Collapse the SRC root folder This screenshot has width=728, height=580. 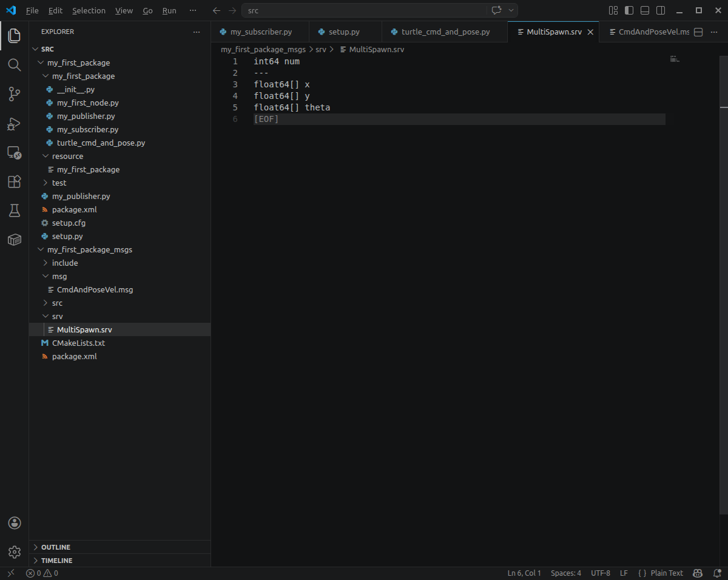(35, 49)
